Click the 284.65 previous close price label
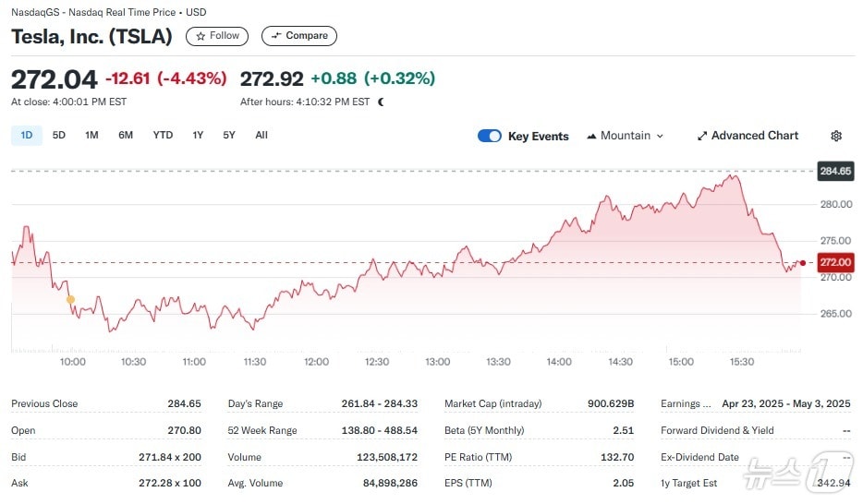The width and height of the screenshot is (863, 504). 833,171
